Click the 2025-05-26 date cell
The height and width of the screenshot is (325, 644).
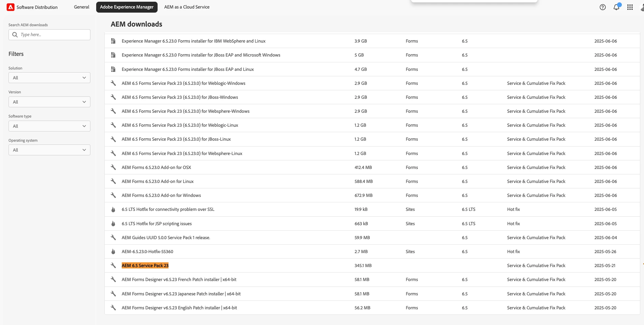tap(605, 251)
